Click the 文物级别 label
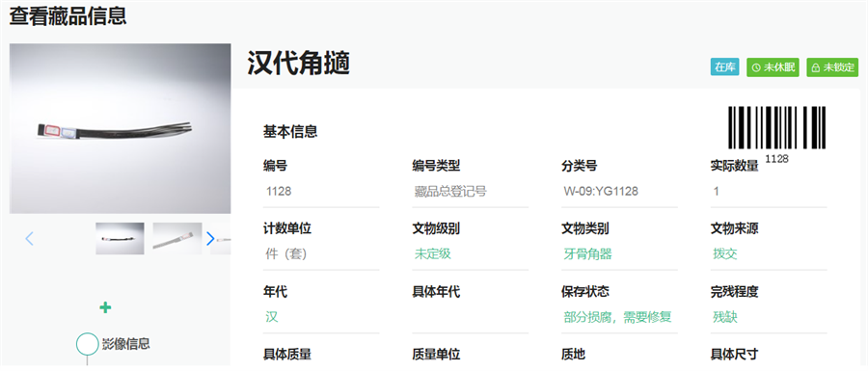 [x=436, y=229]
